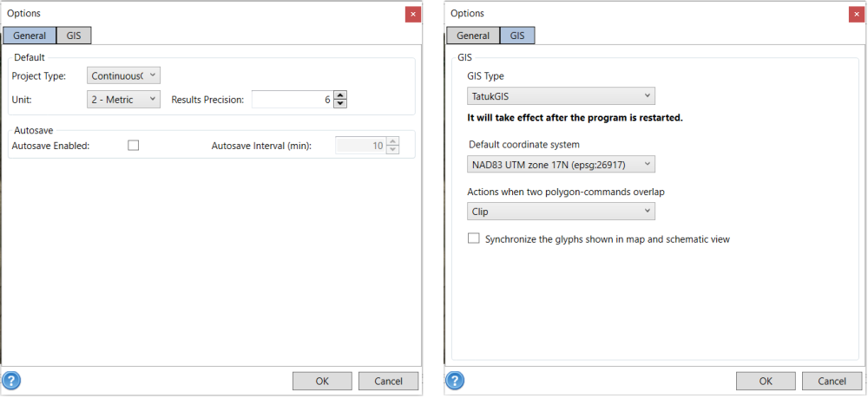868x398 pixels.
Task: Expand the polygon overlap action dropdown showing Clip
Action: [x=561, y=212]
